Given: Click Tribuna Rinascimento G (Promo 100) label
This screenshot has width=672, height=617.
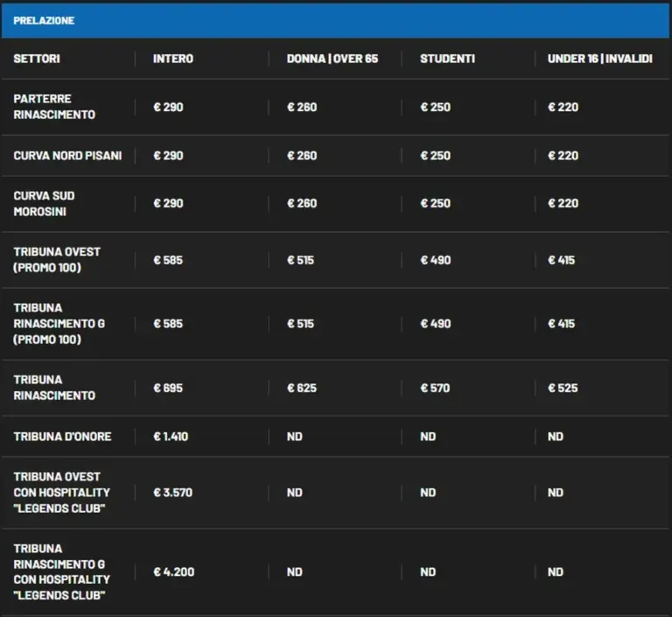Looking at the screenshot, I should 59,324.
